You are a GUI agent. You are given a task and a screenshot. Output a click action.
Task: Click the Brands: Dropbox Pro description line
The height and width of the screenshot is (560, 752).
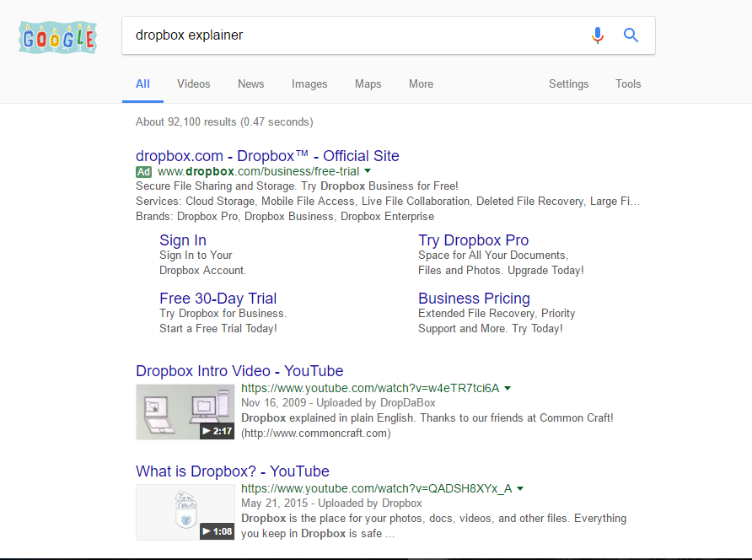click(285, 217)
